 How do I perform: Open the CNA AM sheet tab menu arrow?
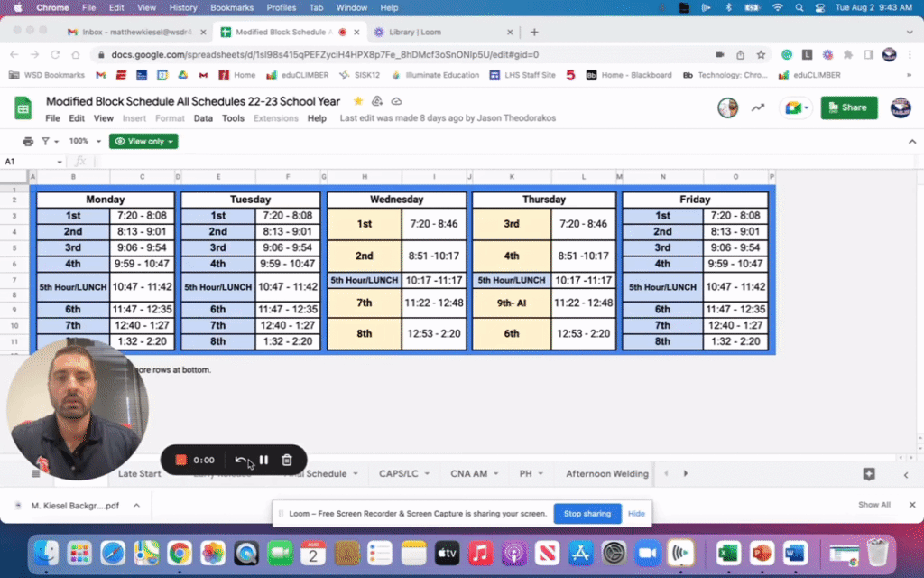[495, 473]
